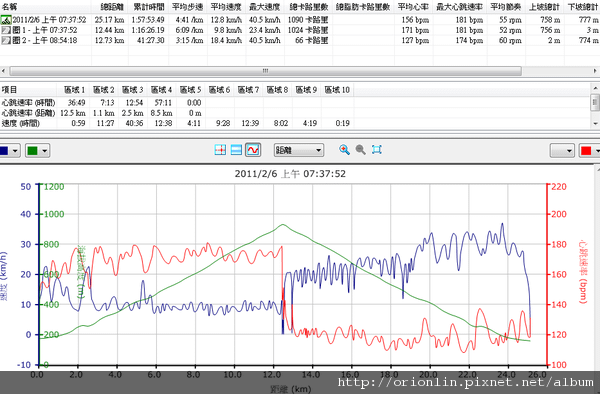Click the 156 bpm average heart rate cell
The image size is (600, 394).
pos(415,20)
